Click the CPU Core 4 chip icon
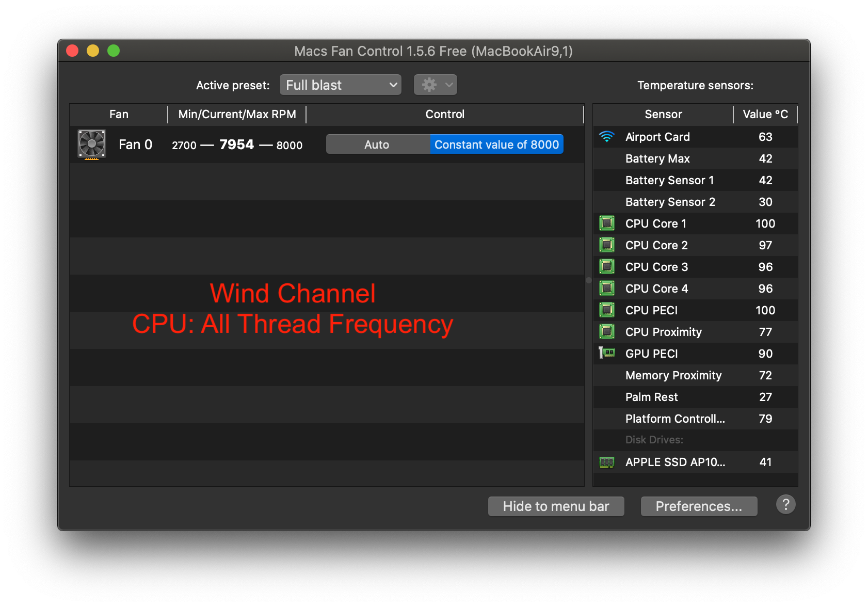Screen dimensions: 868x607 (607, 289)
